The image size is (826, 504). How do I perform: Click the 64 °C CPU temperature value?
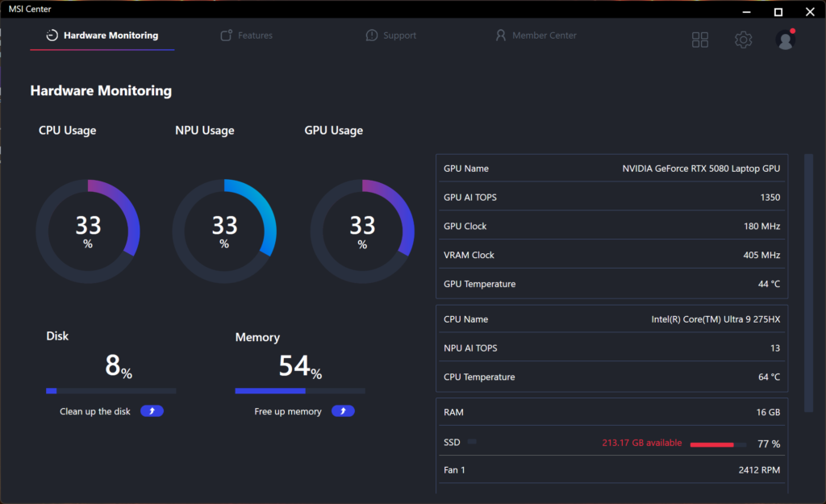[x=769, y=377]
